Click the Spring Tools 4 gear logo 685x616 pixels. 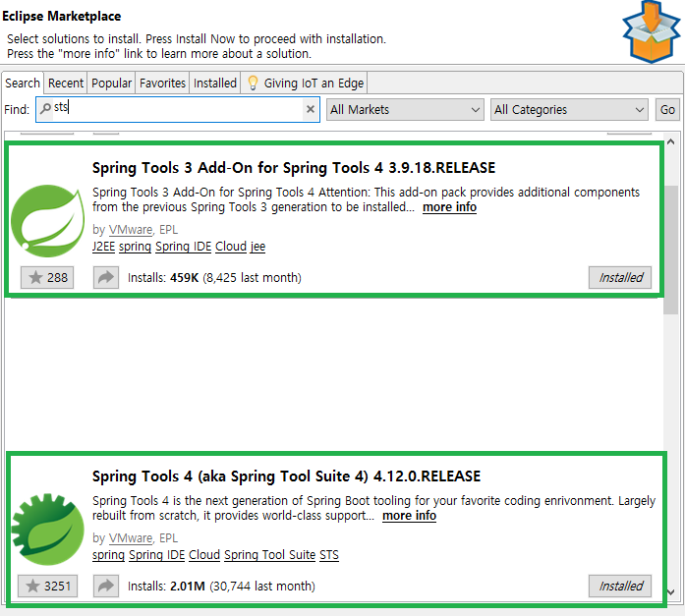(47, 530)
